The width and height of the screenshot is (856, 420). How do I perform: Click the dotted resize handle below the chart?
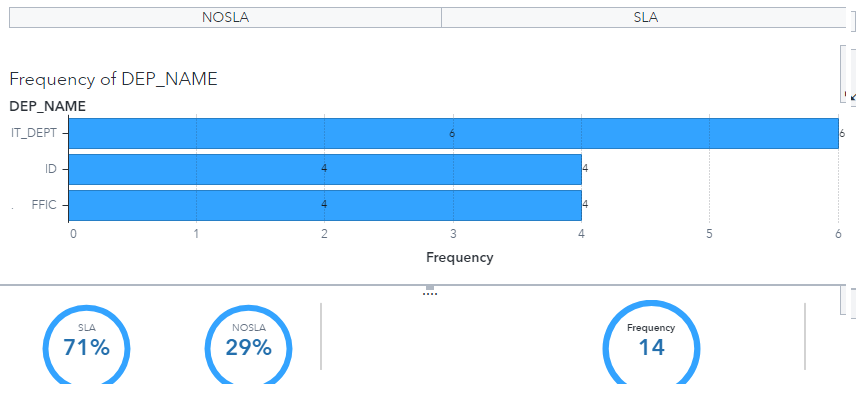[x=430, y=292]
